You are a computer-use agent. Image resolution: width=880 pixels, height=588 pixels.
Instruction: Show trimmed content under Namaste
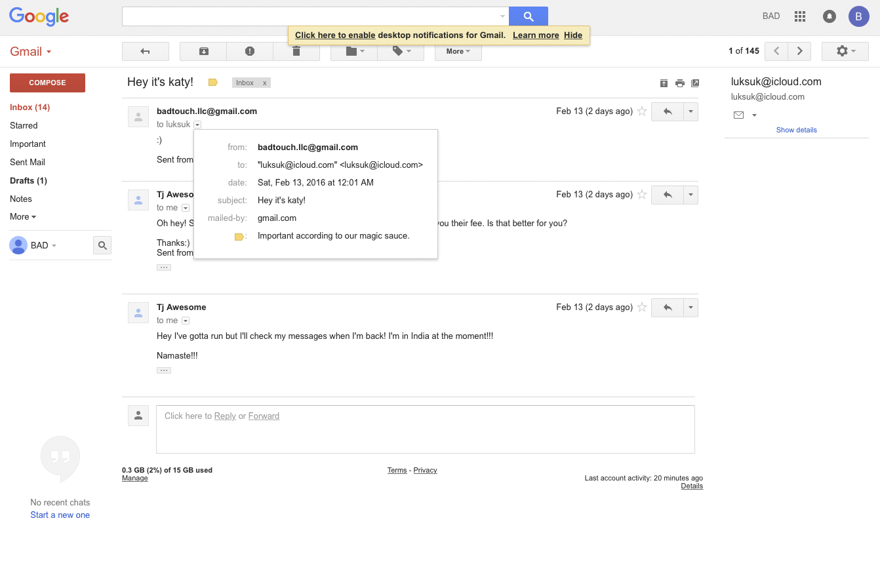(x=164, y=370)
